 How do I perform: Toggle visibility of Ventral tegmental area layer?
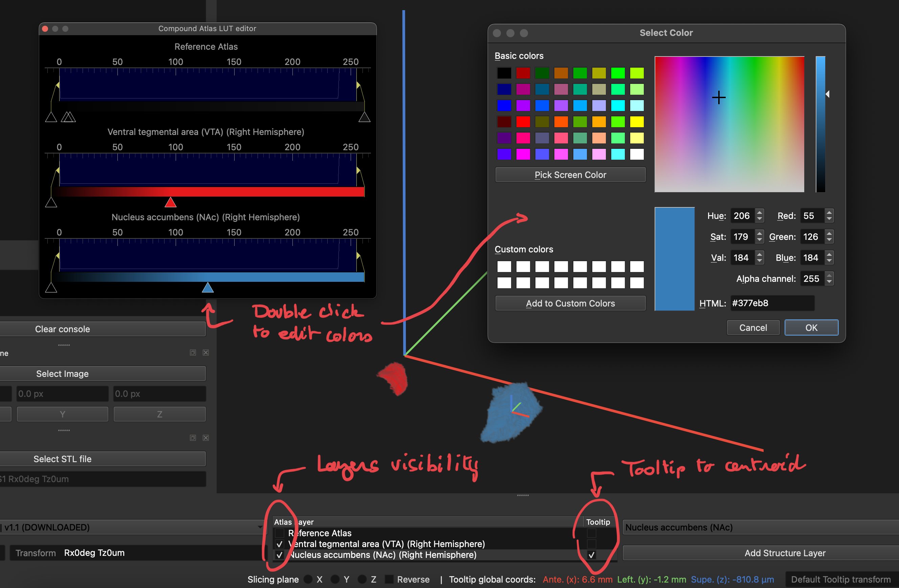click(x=280, y=544)
